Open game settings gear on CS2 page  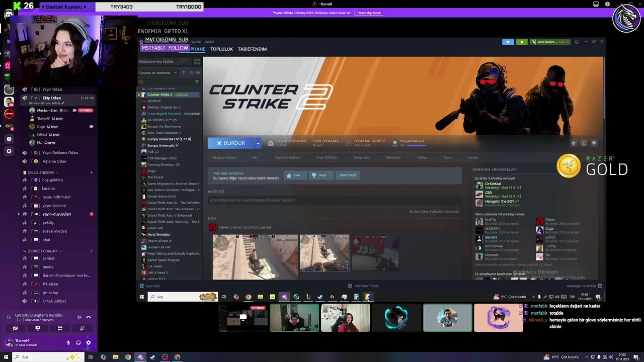point(573,143)
